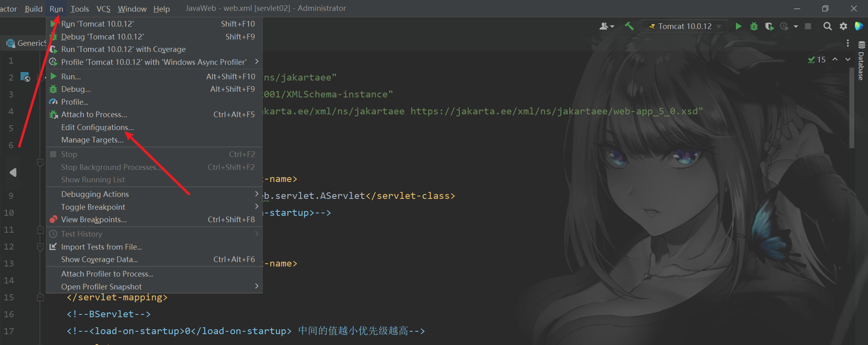The width and height of the screenshot is (868, 345).
Task: Click the disabled Stop square in toolbar
Action: [808, 27]
